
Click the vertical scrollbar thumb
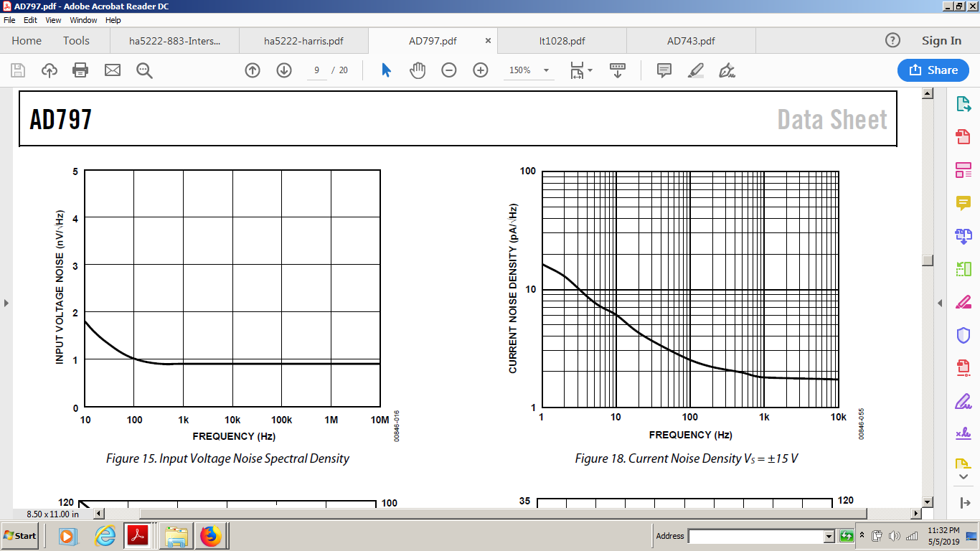[927, 260]
